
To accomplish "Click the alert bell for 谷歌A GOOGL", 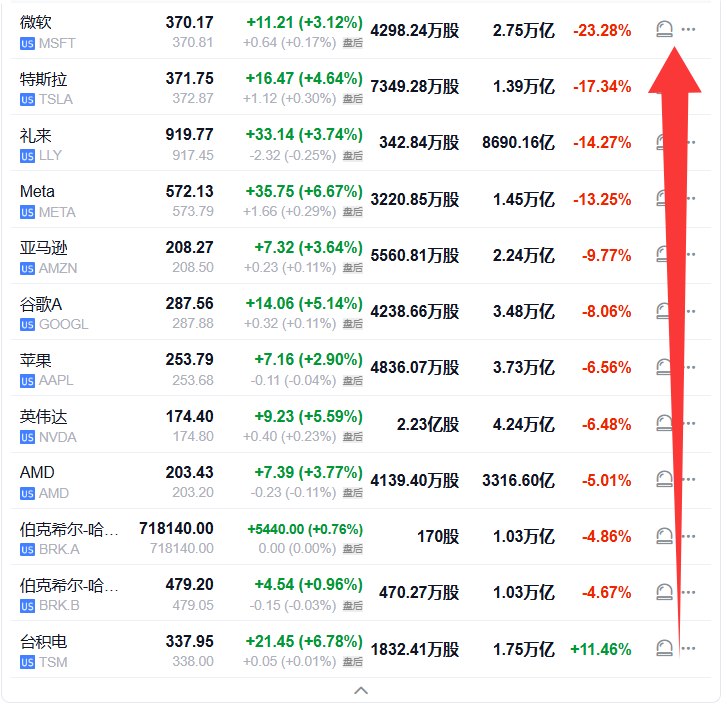I will coord(663,311).
